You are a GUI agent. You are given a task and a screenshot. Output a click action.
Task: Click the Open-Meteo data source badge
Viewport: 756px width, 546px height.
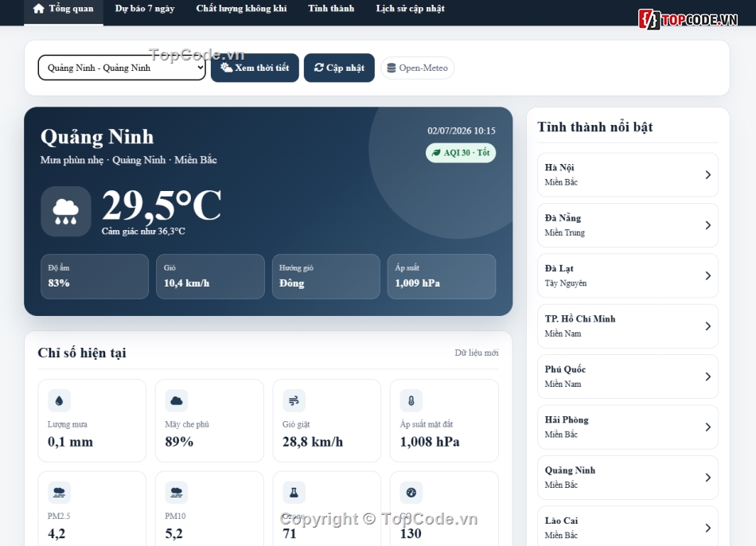point(418,68)
